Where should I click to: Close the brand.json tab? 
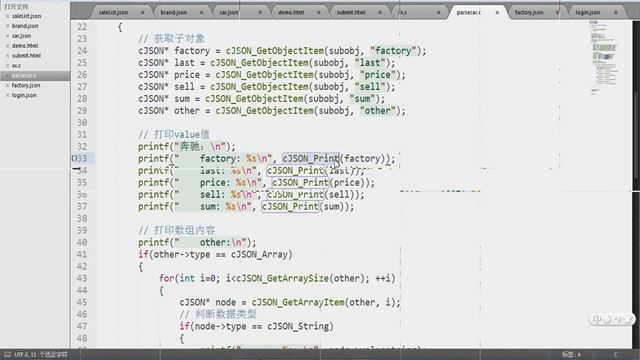coord(202,13)
